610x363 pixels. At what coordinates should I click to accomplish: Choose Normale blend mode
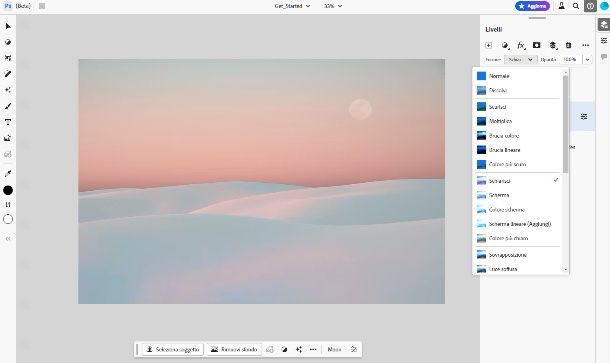(x=518, y=76)
